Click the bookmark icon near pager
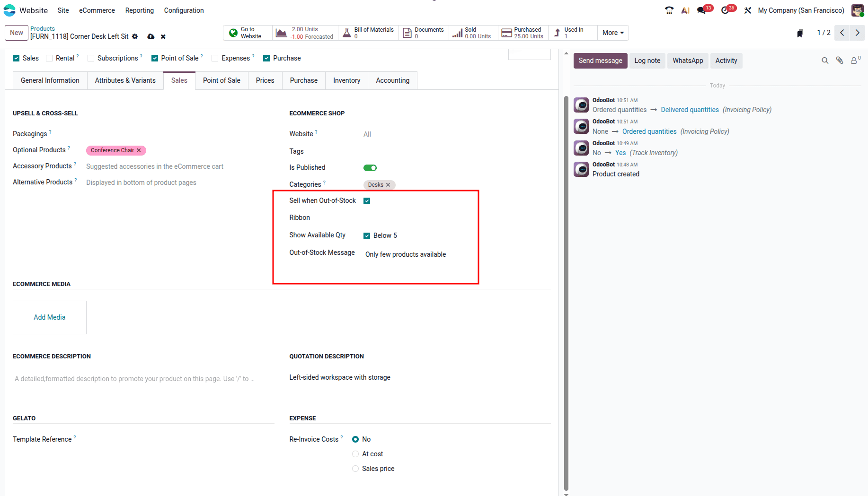The width and height of the screenshot is (868, 496). pos(800,33)
